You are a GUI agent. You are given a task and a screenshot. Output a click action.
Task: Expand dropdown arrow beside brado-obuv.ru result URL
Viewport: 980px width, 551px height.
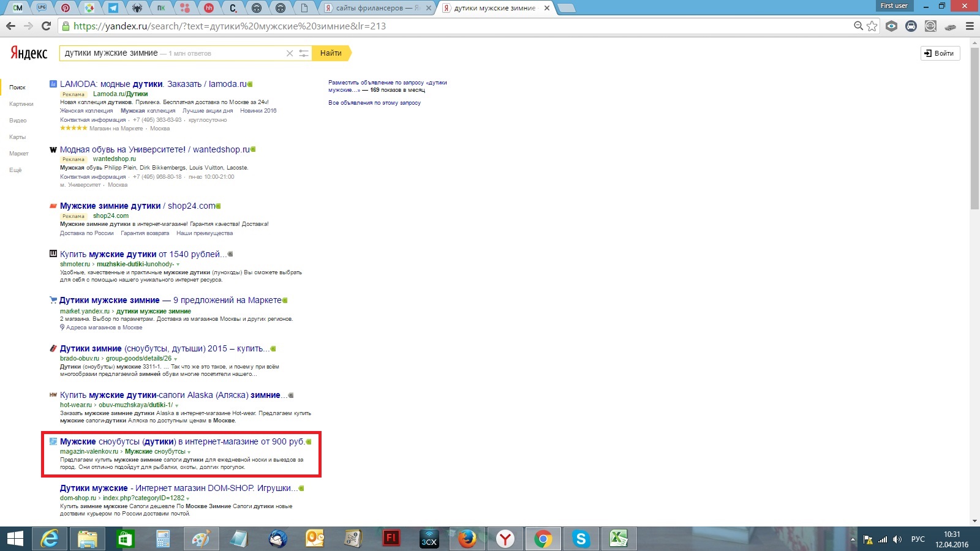coord(176,359)
